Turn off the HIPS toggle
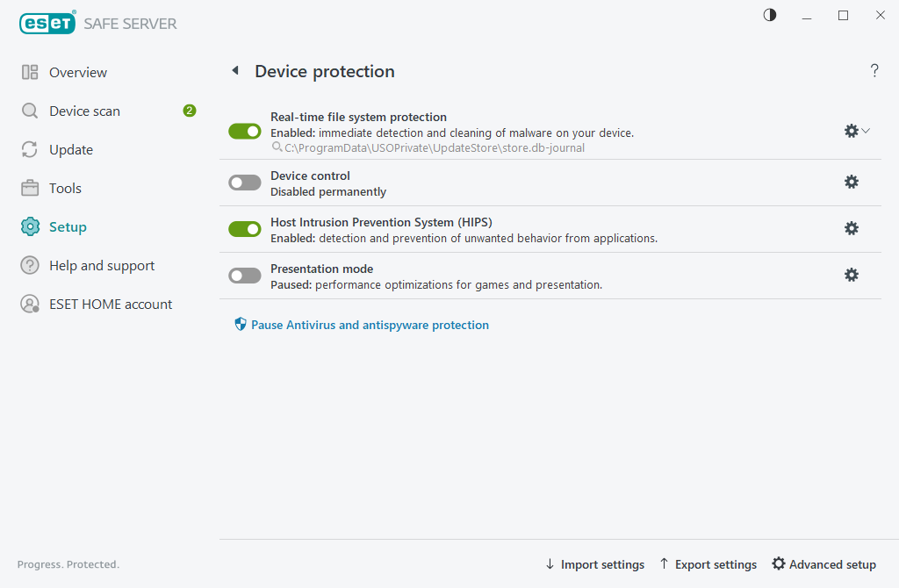The image size is (899, 588). point(245,229)
